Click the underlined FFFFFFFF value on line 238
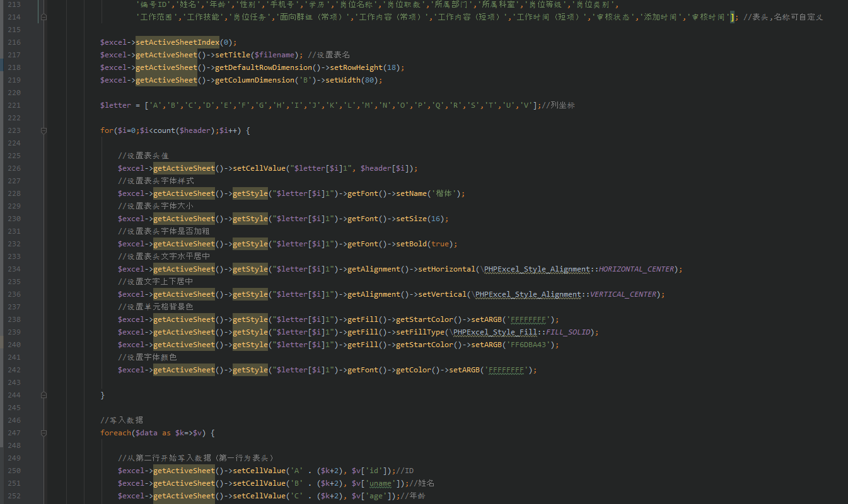848x504 pixels. [528, 319]
